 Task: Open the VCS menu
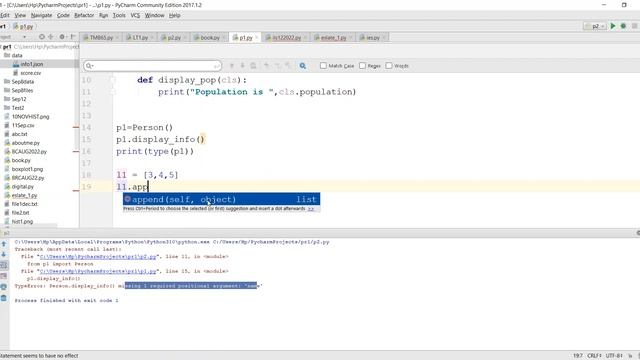(x=135, y=16)
